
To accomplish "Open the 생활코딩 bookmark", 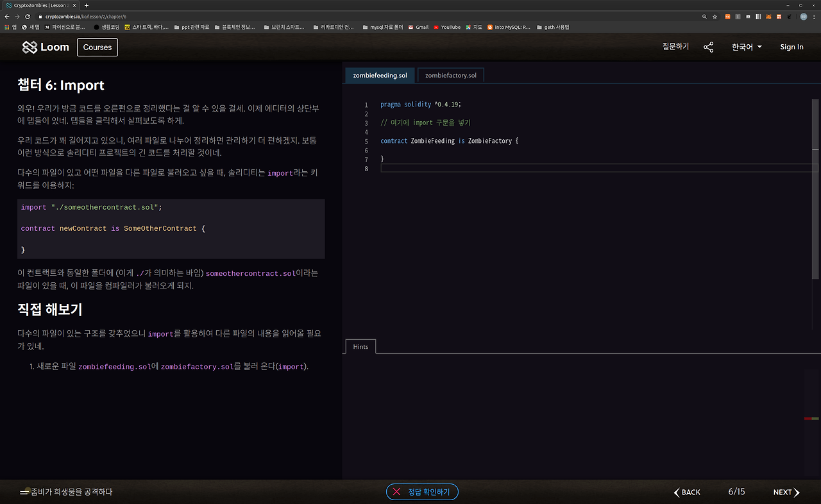I will pos(107,27).
